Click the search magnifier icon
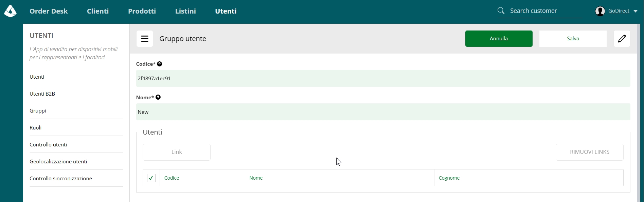The height and width of the screenshot is (202, 644). [x=501, y=11]
